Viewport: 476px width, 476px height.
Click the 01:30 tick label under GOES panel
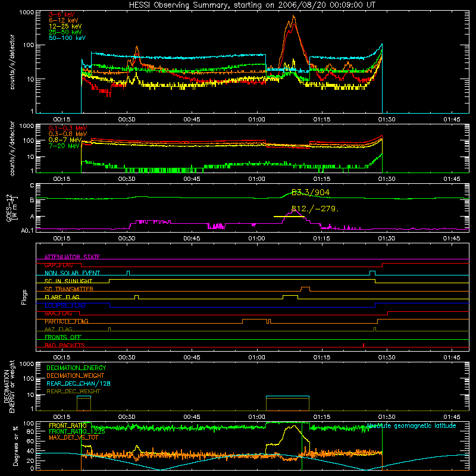pos(386,239)
